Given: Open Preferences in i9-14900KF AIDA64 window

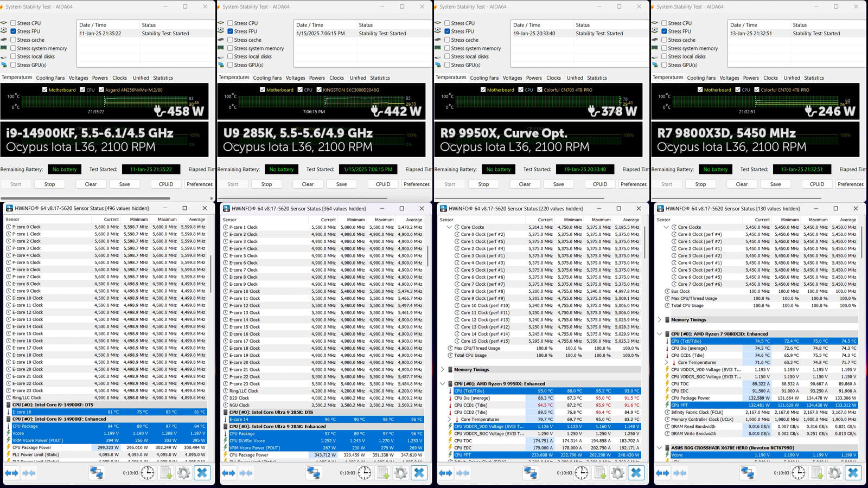Looking at the screenshot, I should pyautogui.click(x=200, y=184).
